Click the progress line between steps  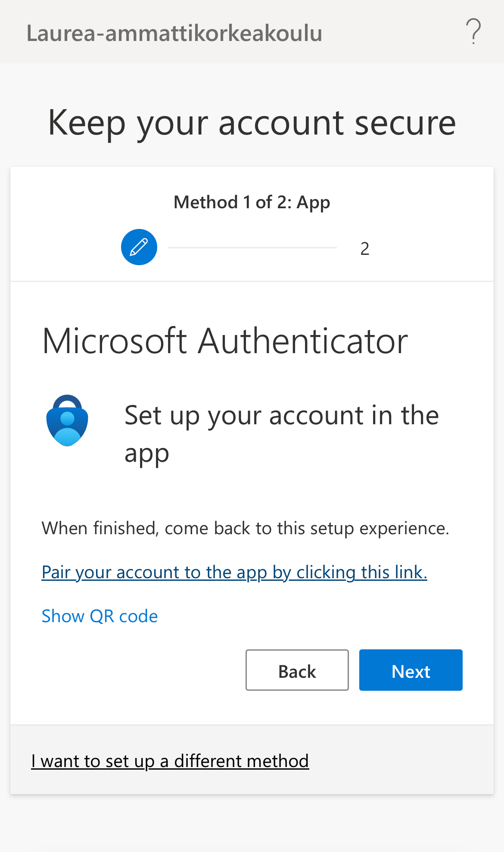tap(252, 247)
